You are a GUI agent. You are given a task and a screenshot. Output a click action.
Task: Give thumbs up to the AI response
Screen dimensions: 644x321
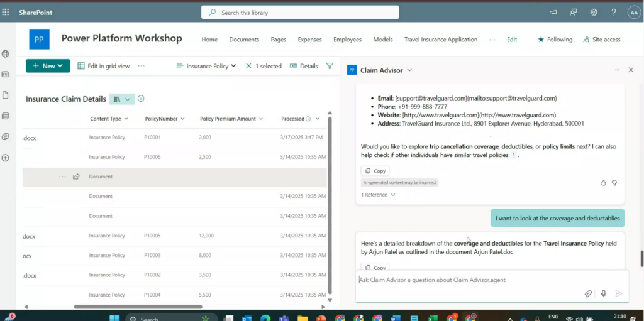603,183
